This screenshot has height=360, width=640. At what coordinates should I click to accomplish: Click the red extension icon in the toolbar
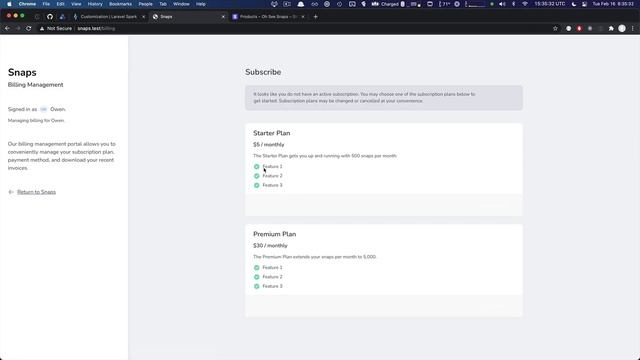[x=579, y=29]
